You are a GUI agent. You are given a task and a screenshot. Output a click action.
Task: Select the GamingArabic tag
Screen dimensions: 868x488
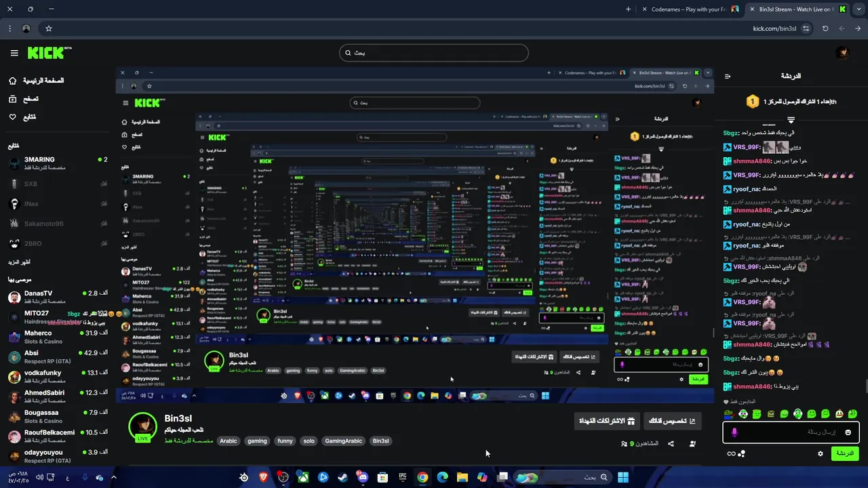(343, 441)
